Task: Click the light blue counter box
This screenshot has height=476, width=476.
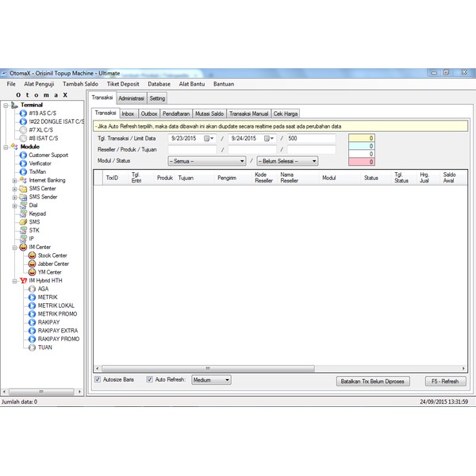Action: 362,146
